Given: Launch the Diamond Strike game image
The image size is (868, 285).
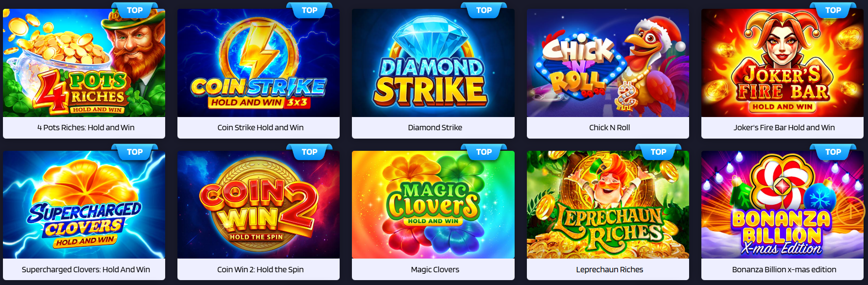Looking at the screenshot, I should [x=433, y=63].
